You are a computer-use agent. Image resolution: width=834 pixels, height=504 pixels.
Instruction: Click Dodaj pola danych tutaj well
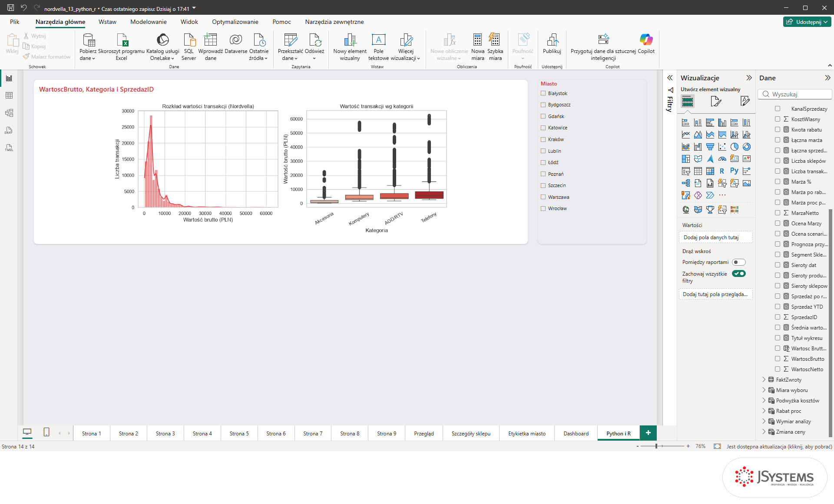click(x=715, y=237)
